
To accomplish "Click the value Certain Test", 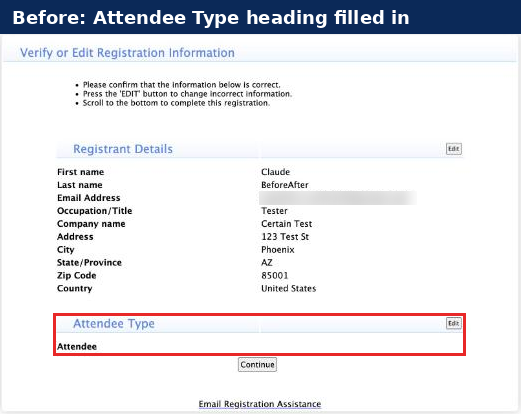I will (x=287, y=224).
